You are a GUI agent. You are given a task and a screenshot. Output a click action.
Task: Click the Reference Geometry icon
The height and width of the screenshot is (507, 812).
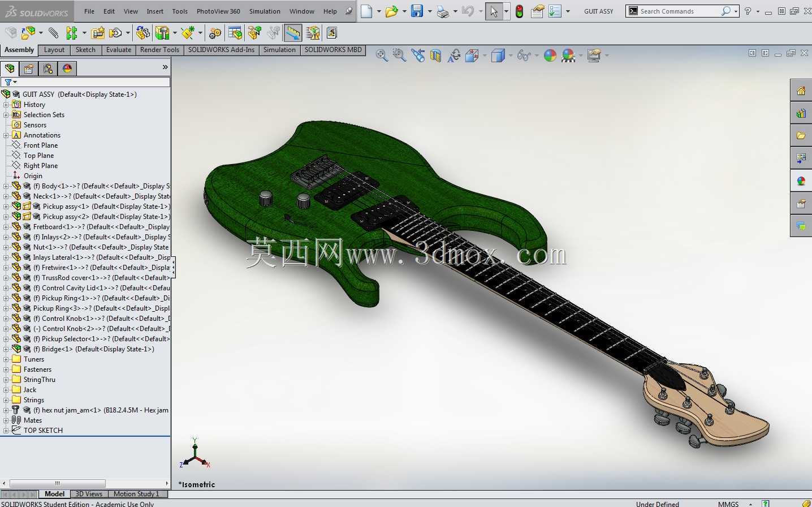point(188,33)
